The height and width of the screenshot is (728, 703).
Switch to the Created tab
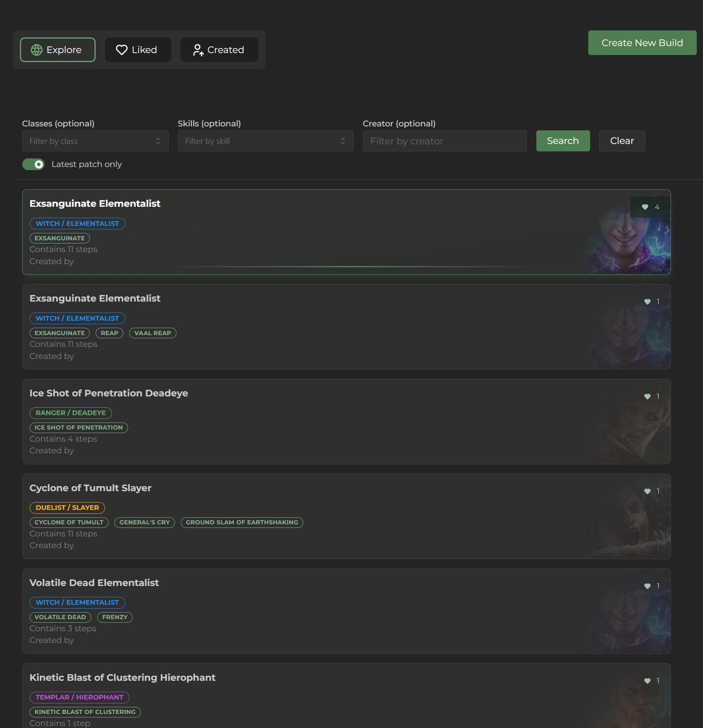(x=219, y=50)
